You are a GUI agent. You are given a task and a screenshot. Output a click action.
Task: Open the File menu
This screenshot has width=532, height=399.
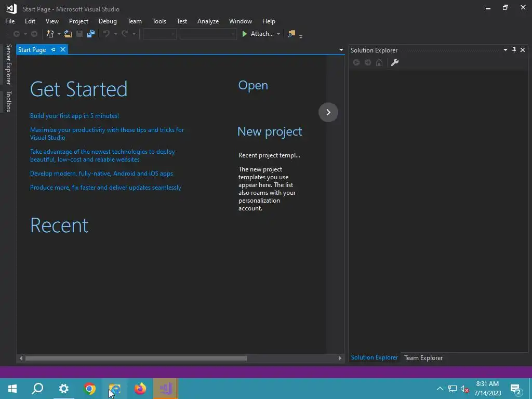click(x=10, y=21)
